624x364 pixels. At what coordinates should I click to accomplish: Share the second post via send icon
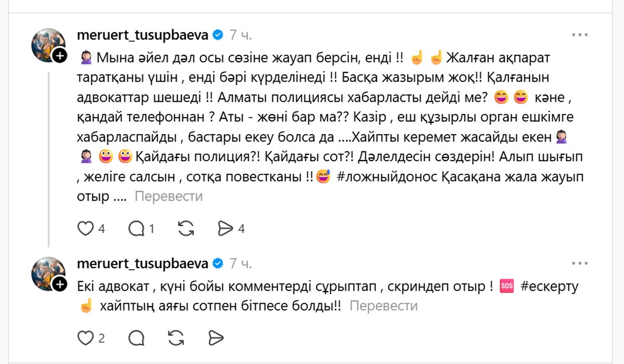pyautogui.click(x=216, y=338)
